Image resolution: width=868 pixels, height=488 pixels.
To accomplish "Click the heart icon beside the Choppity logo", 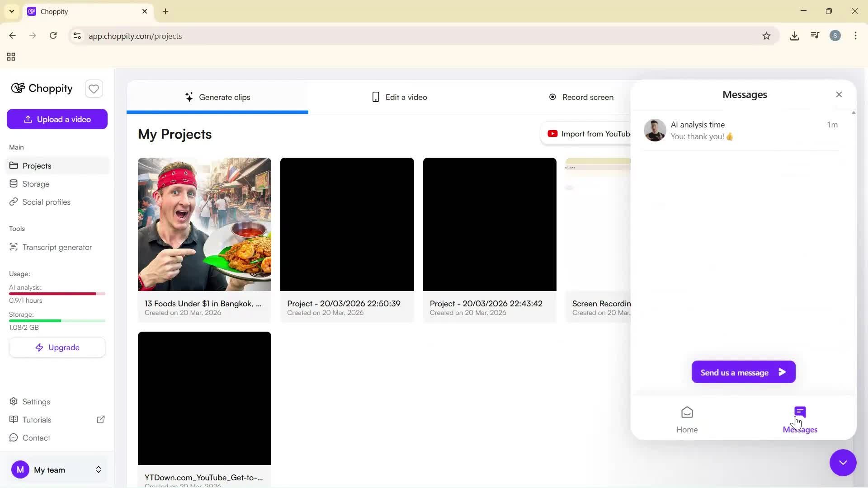I will tap(94, 89).
